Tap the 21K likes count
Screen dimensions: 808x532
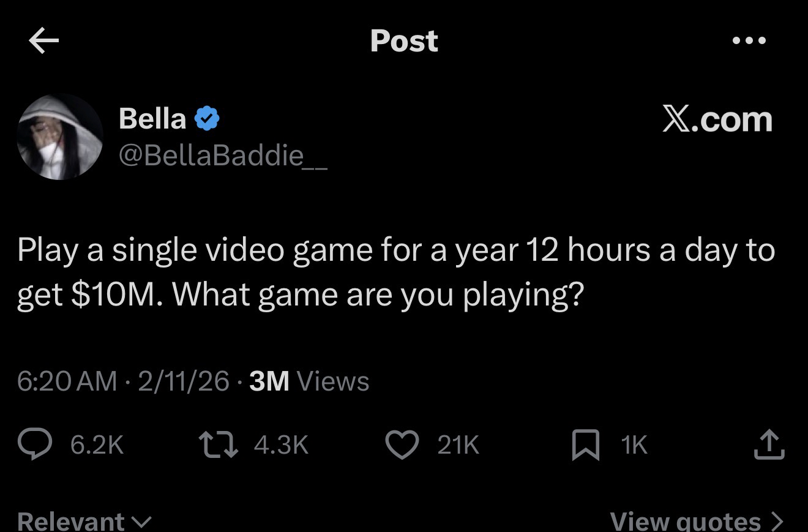tap(458, 445)
